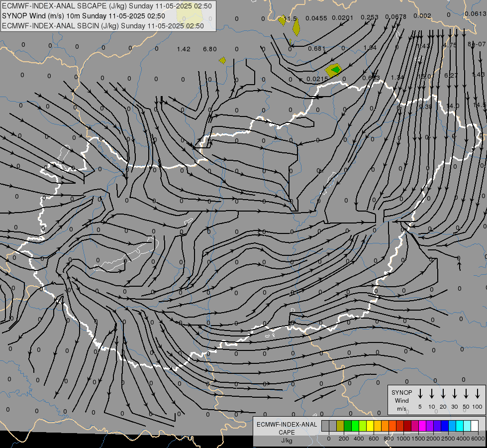
Task: Click the J/kg unit label in the CAPE legend
Action: pyautogui.click(x=287, y=441)
